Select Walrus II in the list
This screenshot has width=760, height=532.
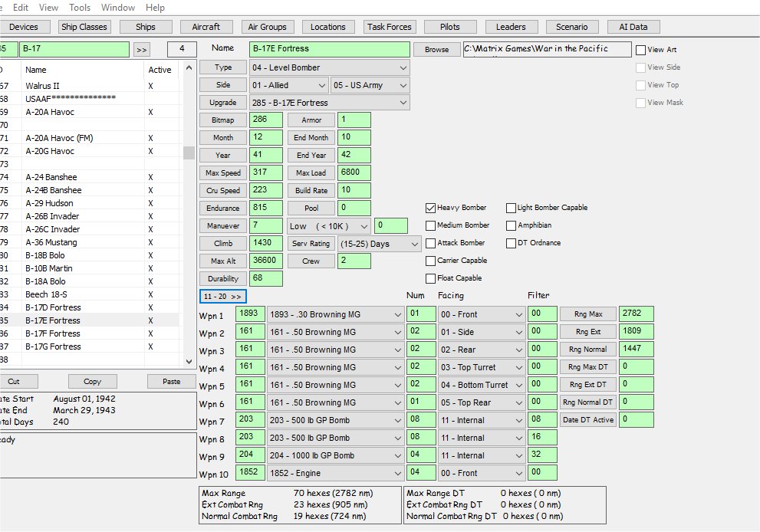[43, 86]
